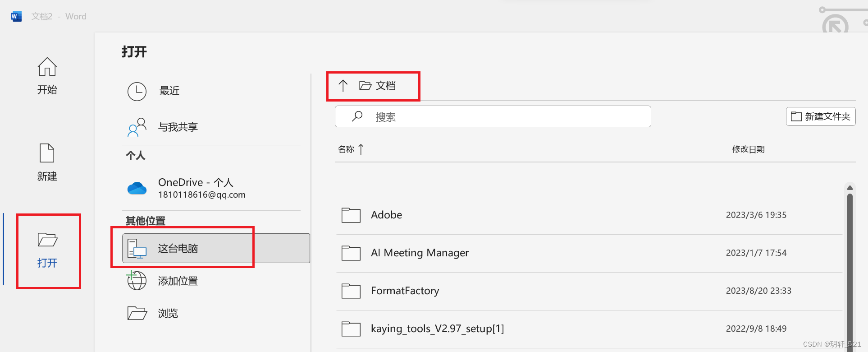The image size is (868, 352).
Task: Click the globe icon for 添加位置
Action: [x=137, y=280]
